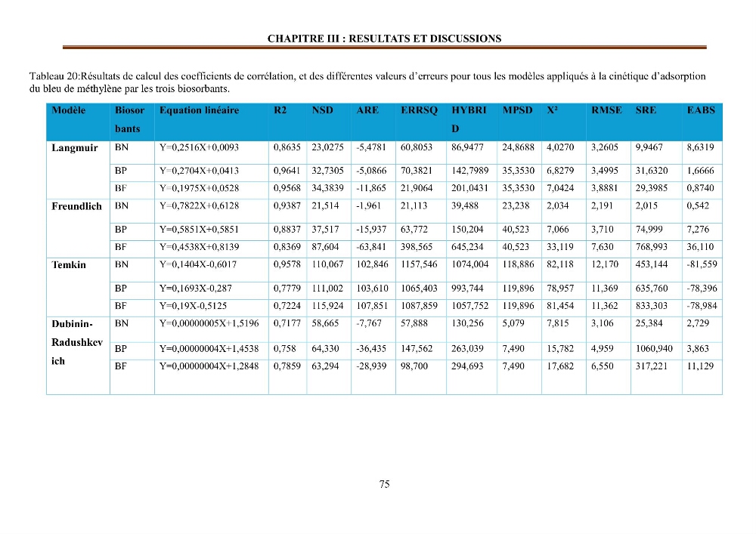Click the HYBRID column header
This screenshot has height=534, width=756.
(x=469, y=119)
